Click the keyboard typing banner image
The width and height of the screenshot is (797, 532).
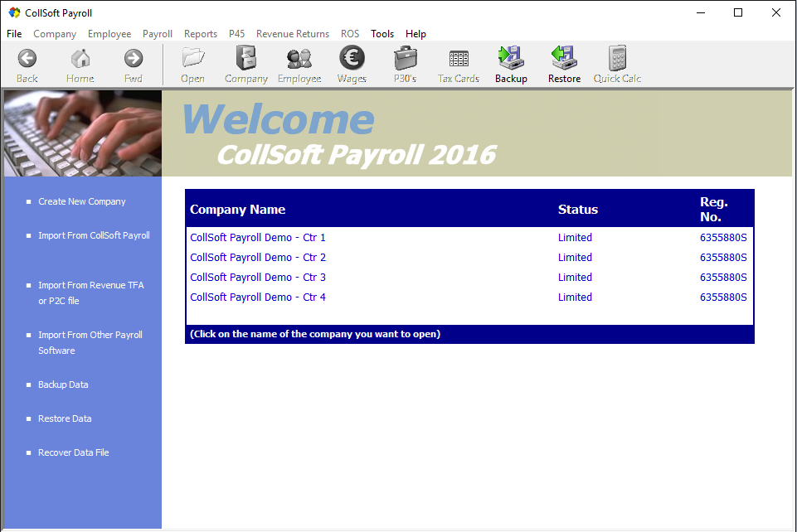pyautogui.click(x=82, y=133)
